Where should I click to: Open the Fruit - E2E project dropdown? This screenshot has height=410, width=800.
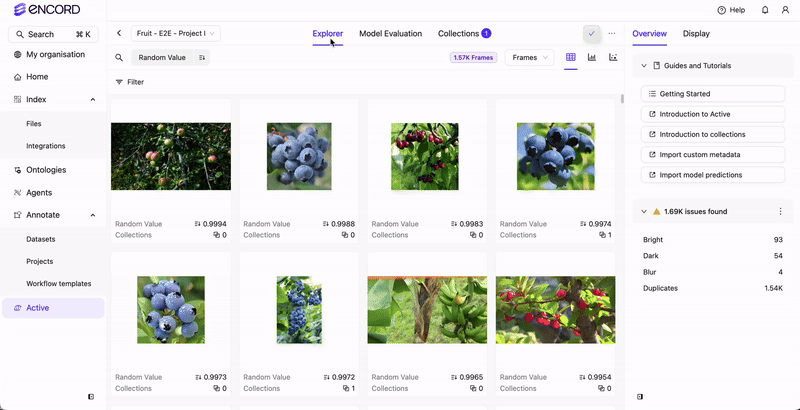click(176, 34)
